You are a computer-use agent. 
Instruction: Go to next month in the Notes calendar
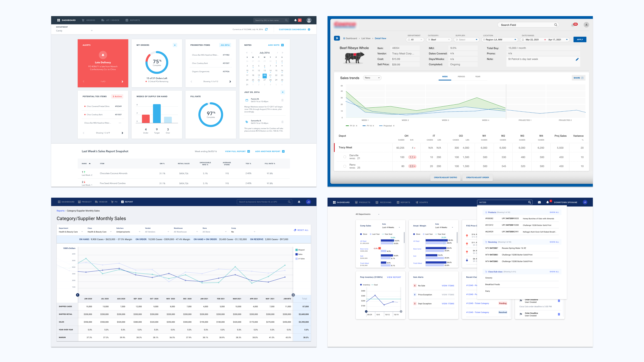click(277, 53)
